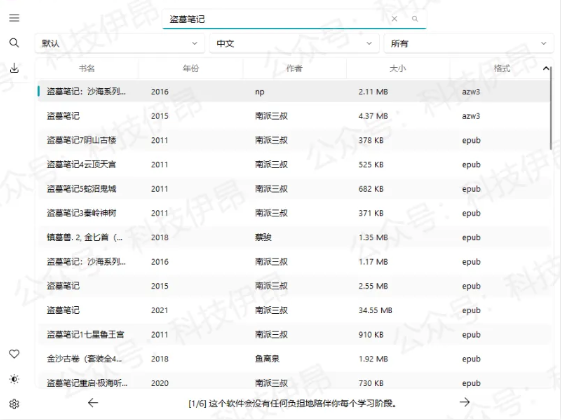Go to the next tip using the right arrow
Image resolution: width=561 pixels, height=420 pixels.
464,402
